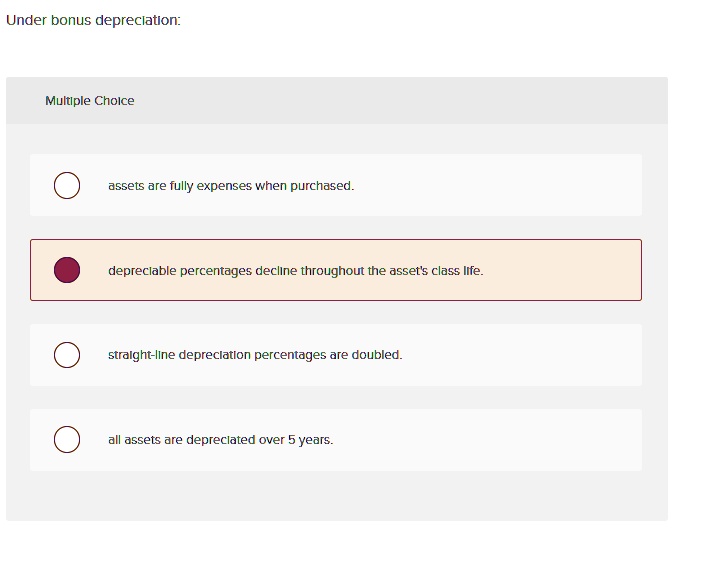Image resolution: width=711 pixels, height=561 pixels.
Task: Click the 'Multiple Choice' header label
Action: 90,101
